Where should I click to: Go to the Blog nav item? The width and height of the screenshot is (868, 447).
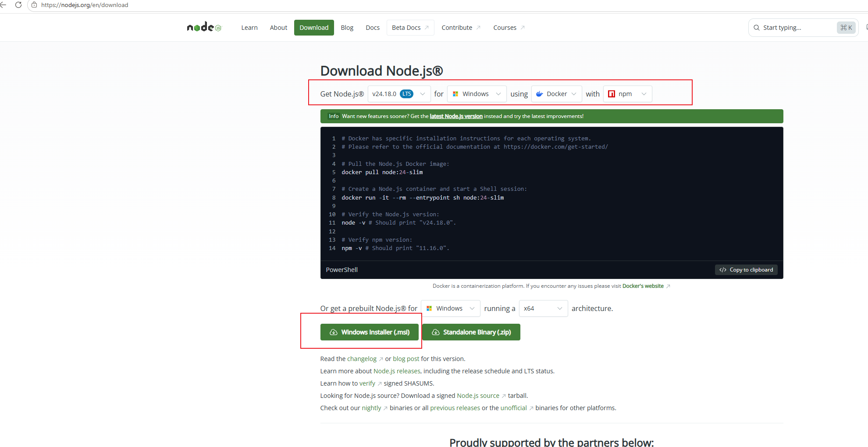pyautogui.click(x=347, y=28)
